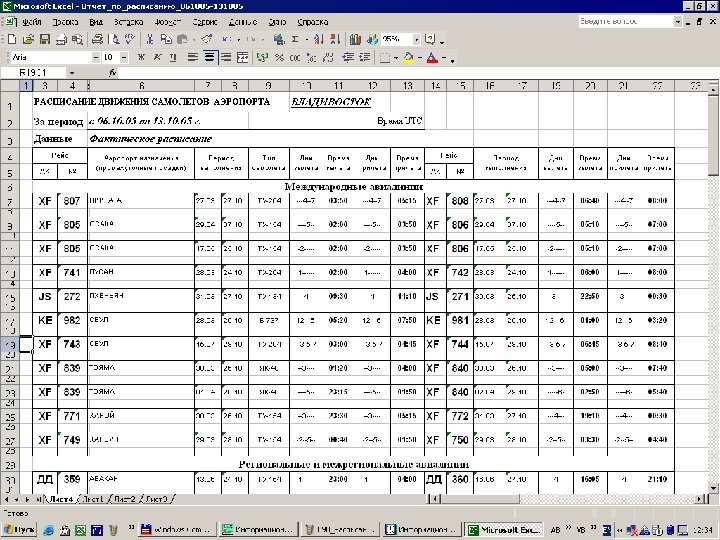Apply percent style format
This screenshot has width=720, height=540.
pos(279,57)
